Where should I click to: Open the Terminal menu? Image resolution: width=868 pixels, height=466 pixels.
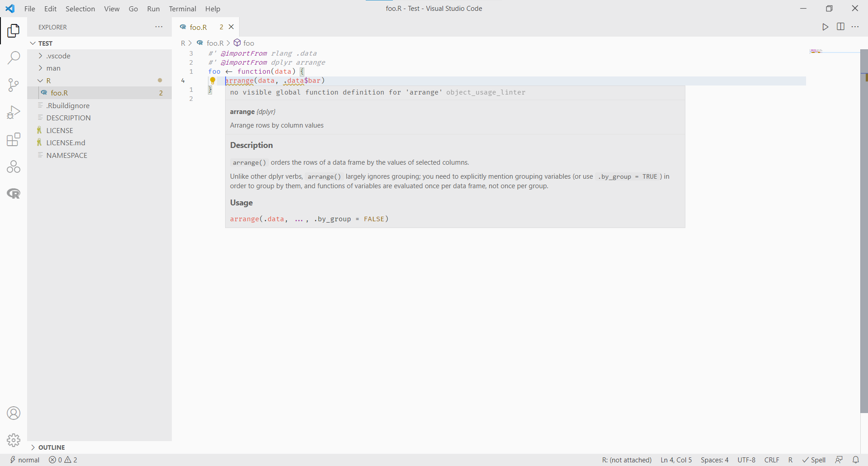pos(183,9)
